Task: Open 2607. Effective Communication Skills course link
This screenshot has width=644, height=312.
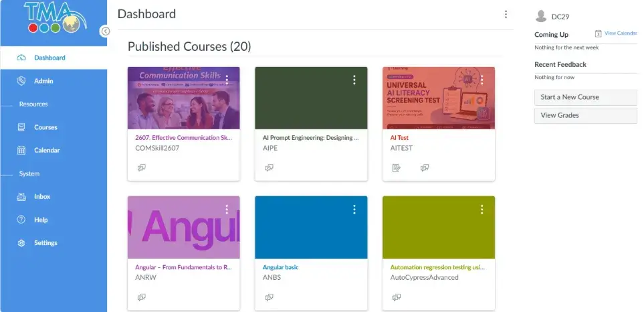Action: pyautogui.click(x=184, y=138)
